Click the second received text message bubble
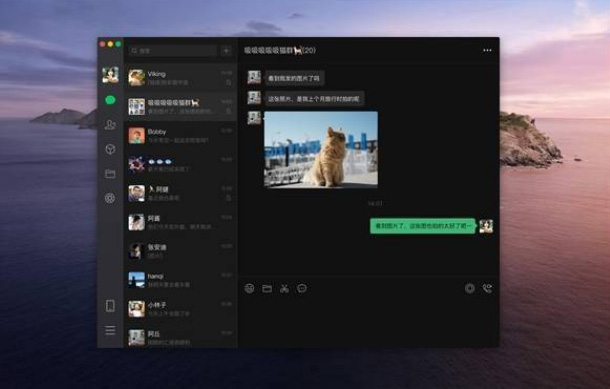The image size is (610, 389). point(314,99)
